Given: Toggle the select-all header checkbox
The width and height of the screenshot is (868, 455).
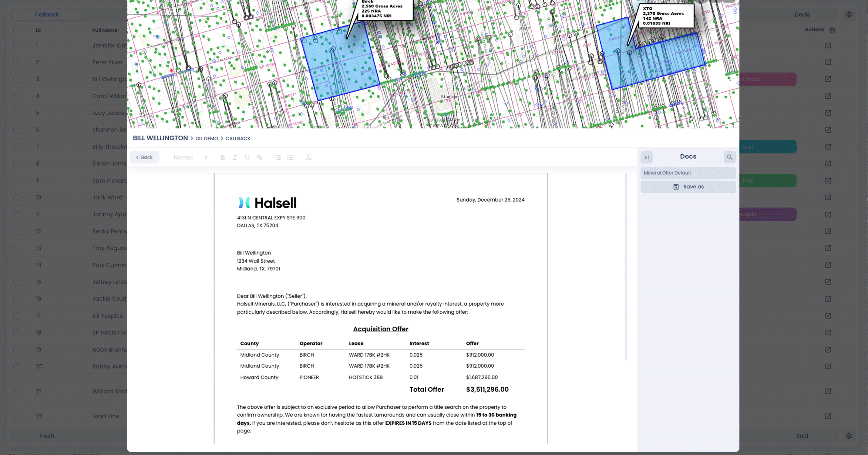Looking at the screenshot, I should 17,30.
